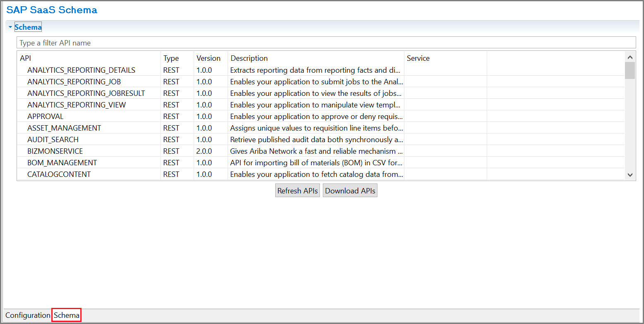
Task: Select the CATALOGCONTENT API row
Action: click(321, 174)
